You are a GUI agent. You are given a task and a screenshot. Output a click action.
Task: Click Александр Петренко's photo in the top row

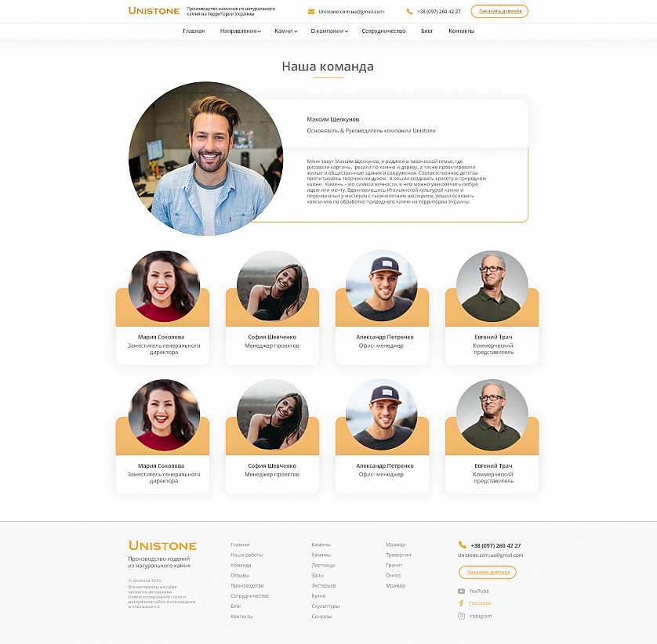(x=381, y=287)
